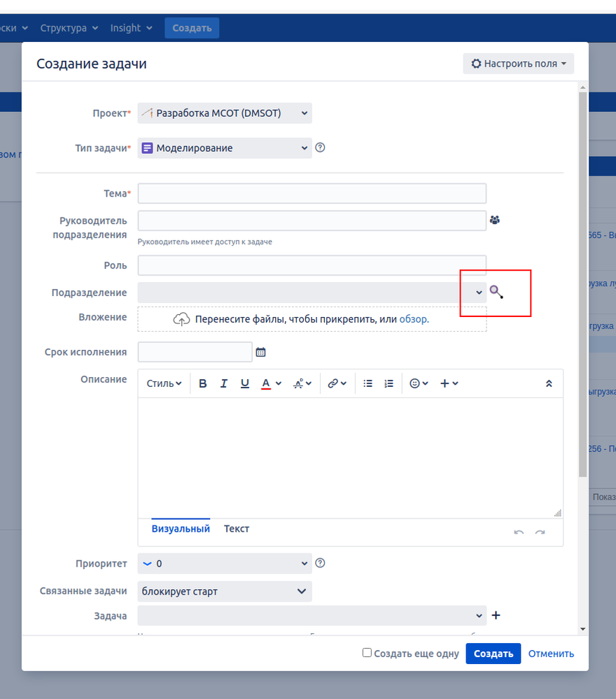616x699 pixels.
Task: Click inside the description text area
Action: [x=350, y=458]
